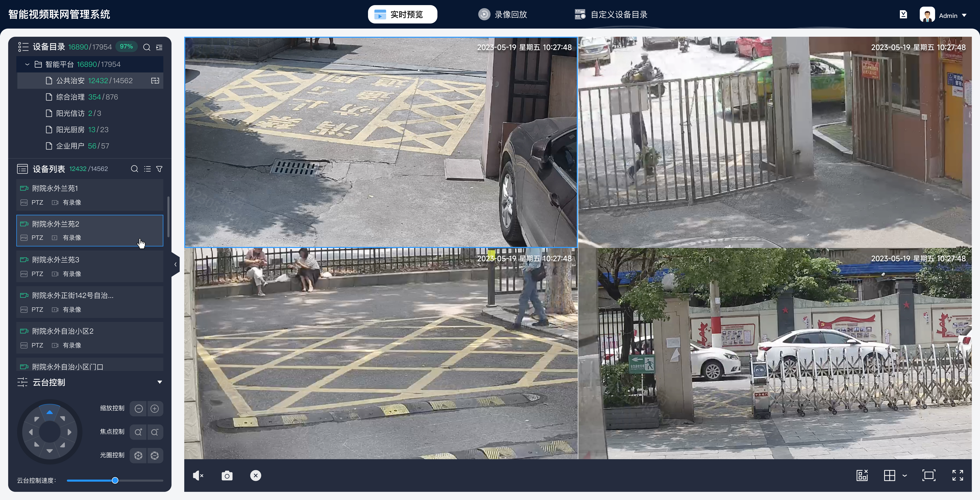Close the selected video stream
Viewport: 980px width, 500px height.
(256, 476)
